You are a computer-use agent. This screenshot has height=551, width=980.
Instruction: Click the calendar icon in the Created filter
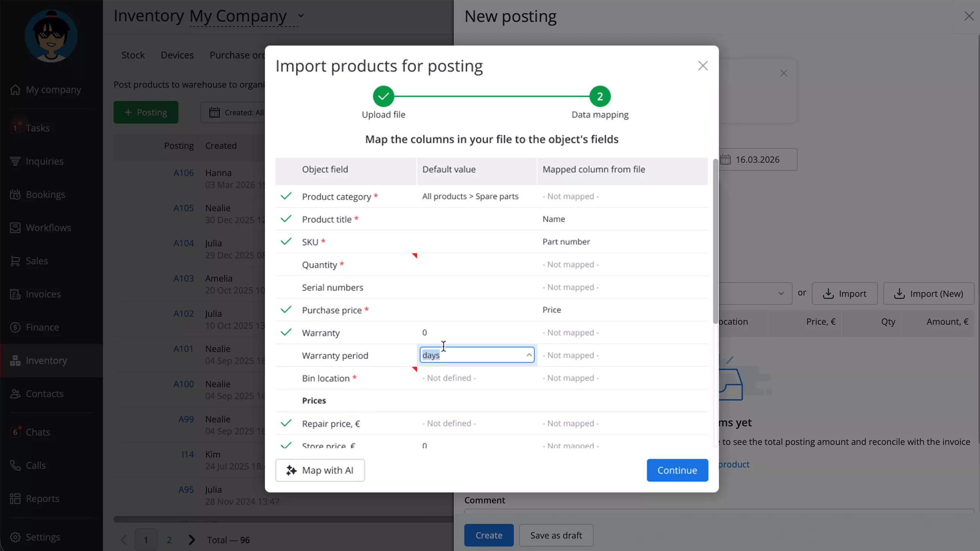click(x=214, y=112)
